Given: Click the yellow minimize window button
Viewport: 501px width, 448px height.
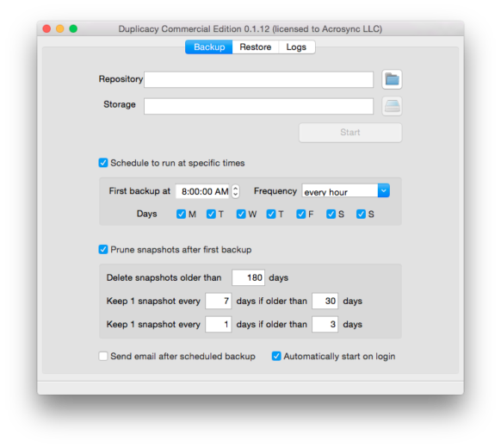Looking at the screenshot, I should 59,28.
